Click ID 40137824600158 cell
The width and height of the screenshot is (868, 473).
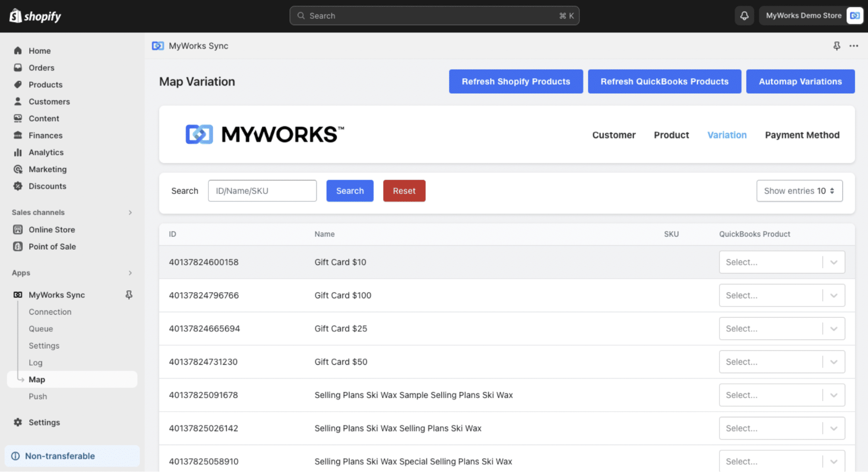click(x=204, y=262)
